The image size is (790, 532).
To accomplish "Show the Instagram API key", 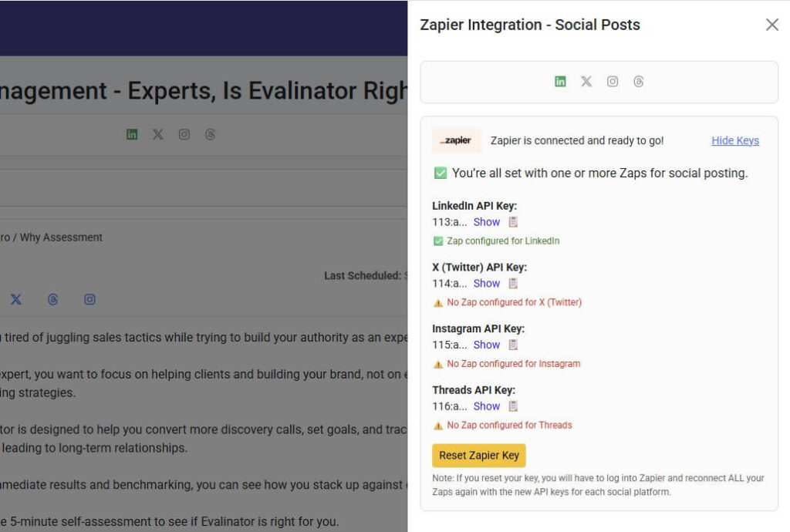I will [487, 345].
